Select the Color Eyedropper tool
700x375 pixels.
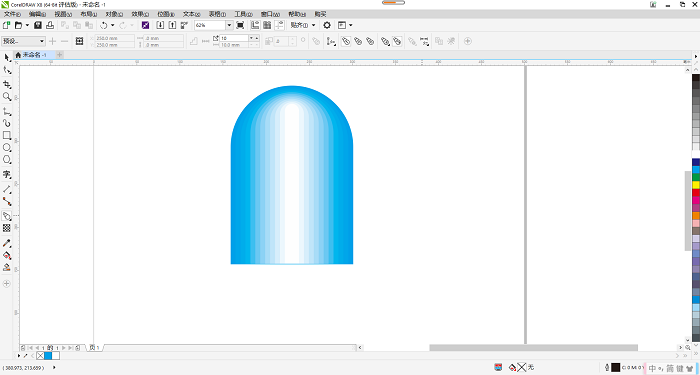pyautogui.click(x=7, y=243)
